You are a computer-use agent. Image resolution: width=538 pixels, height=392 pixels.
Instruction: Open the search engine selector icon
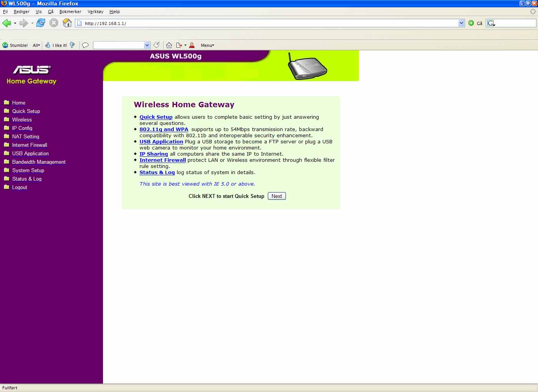click(x=491, y=23)
